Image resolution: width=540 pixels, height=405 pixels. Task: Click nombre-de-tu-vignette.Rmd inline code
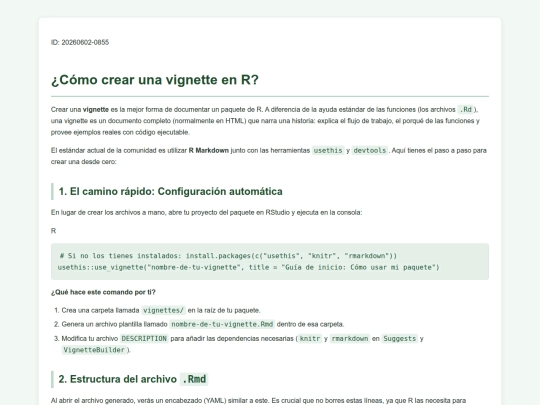pos(222,324)
